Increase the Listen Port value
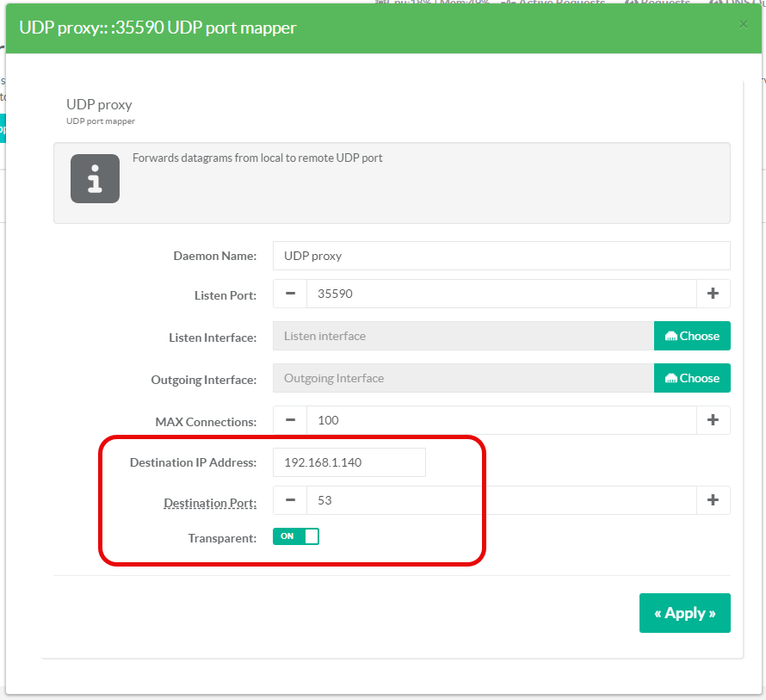 713,294
